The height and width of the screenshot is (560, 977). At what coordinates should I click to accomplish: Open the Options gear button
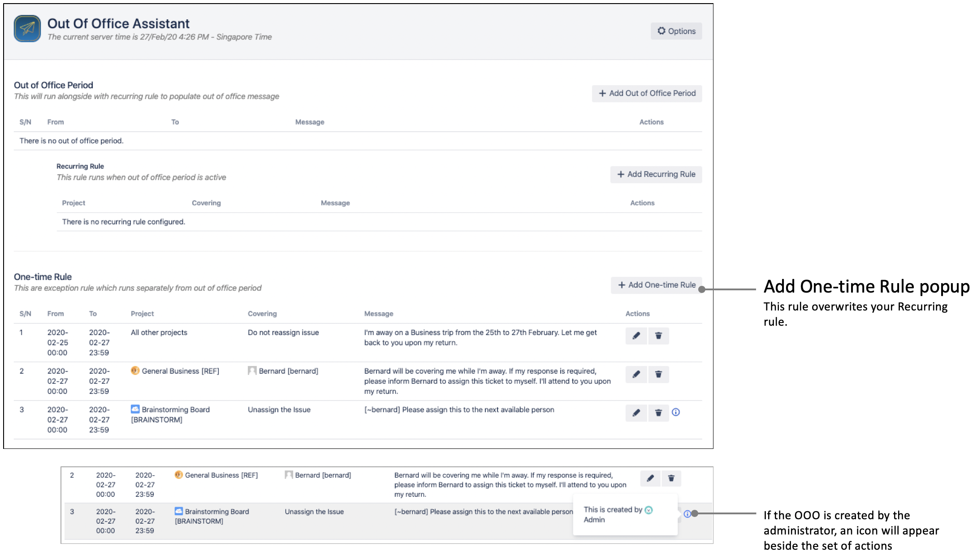[676, 31]
